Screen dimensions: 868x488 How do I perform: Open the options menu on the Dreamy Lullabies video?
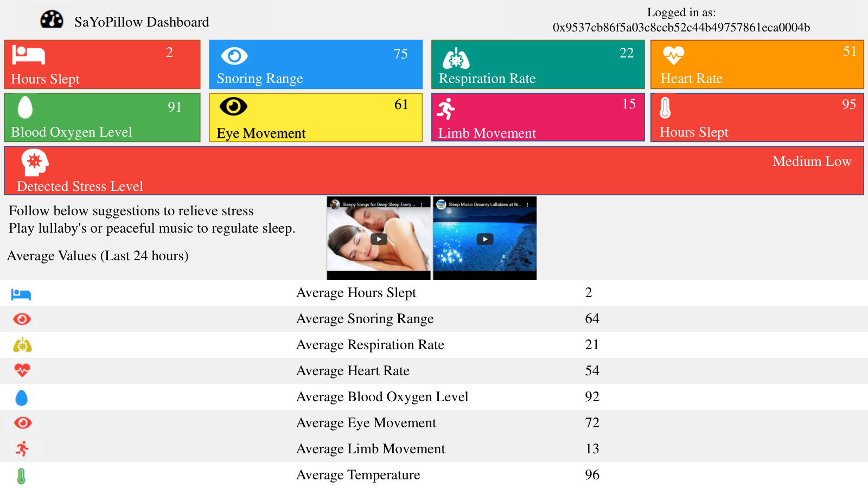pyautogui.click(x=527, y=204)
